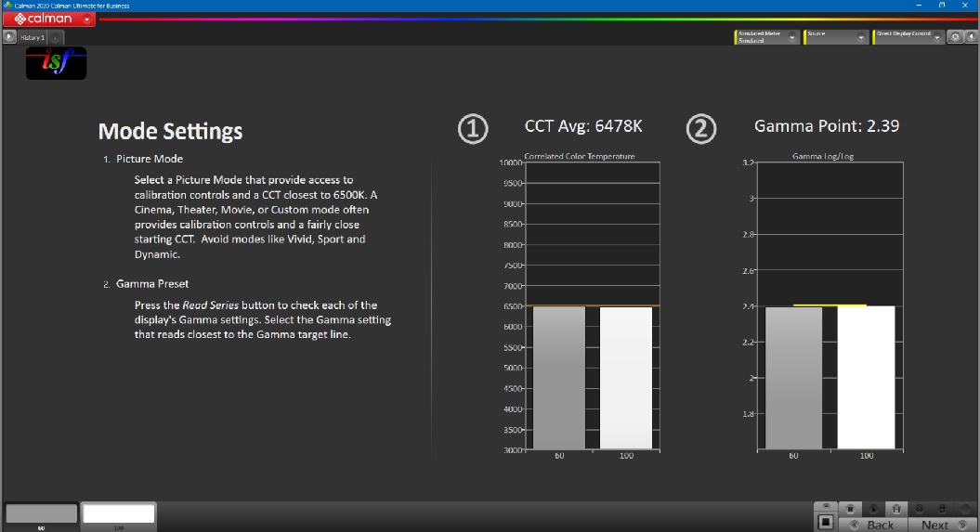The height and width of the screenshot is (532, 980).
Task: Click the Calman app icon in title bar
Action: [7, 5]
